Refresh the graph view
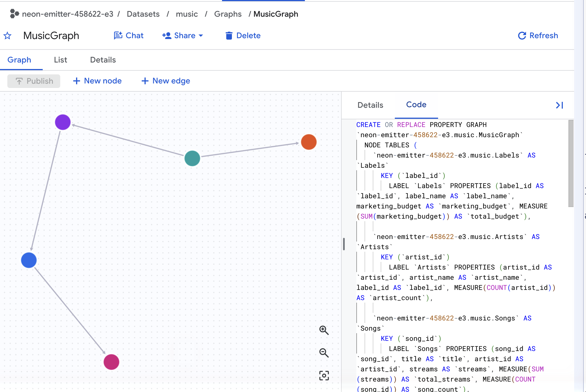The width and height of the screenshot is (586, 392). coord(538,36)
